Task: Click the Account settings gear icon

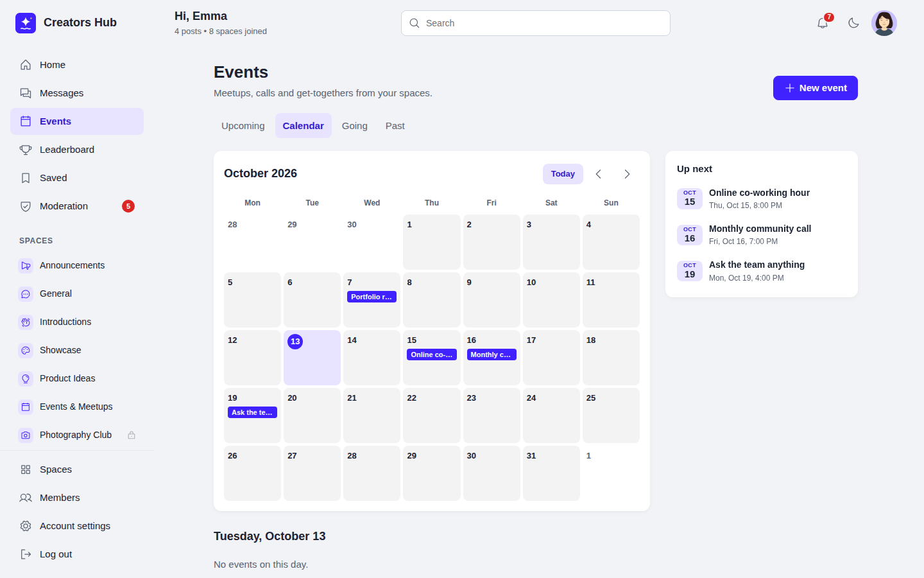Action: click(x=26, y=526)
